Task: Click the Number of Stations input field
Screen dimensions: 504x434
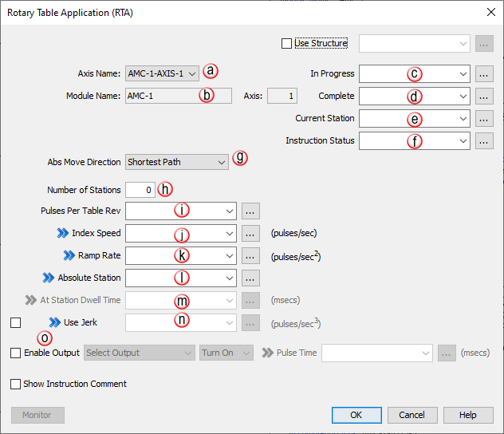Action: pos(140,190)
